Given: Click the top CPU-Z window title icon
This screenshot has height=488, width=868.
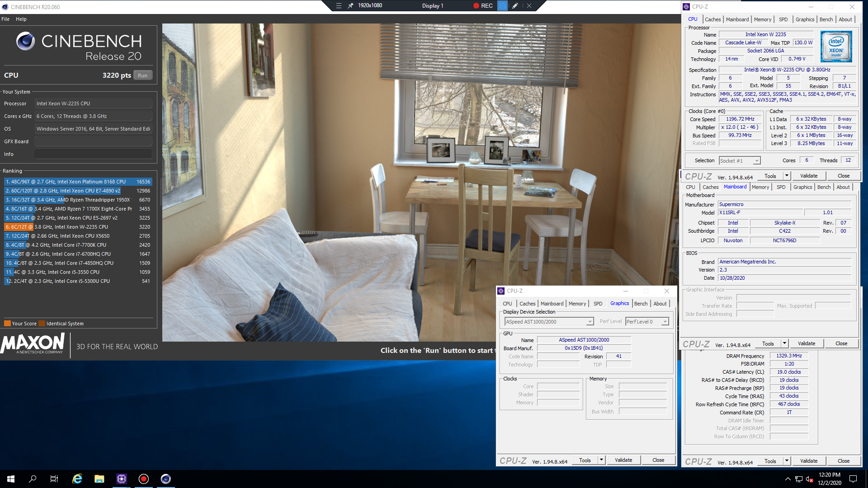Looking at the screenshot, I should [x=686, y=7].
